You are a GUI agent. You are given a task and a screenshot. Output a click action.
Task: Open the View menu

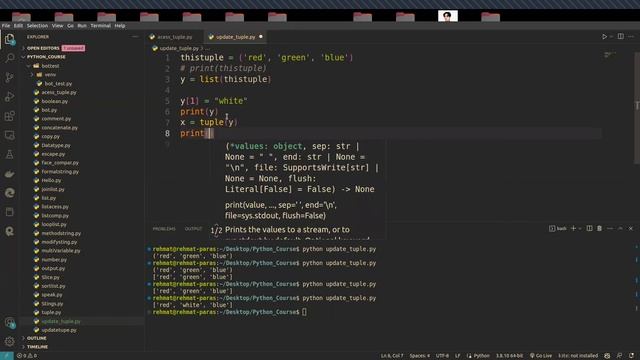[58, 26]
